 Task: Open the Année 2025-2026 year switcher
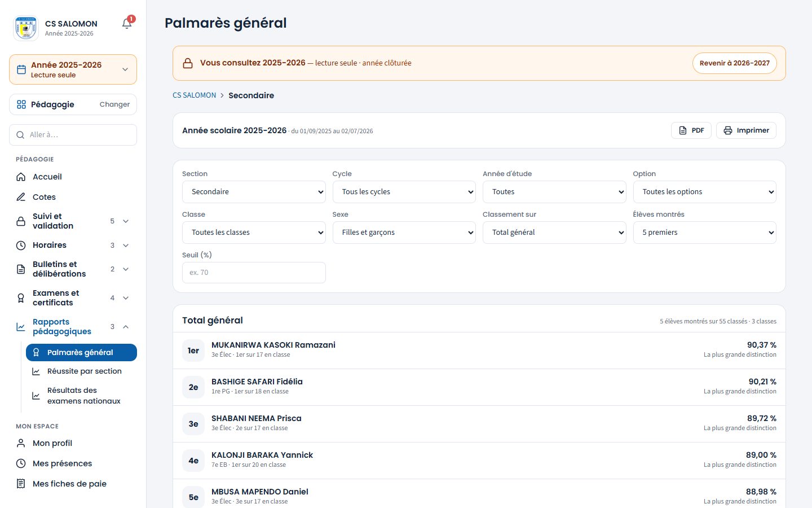click(x=73, y=69)
